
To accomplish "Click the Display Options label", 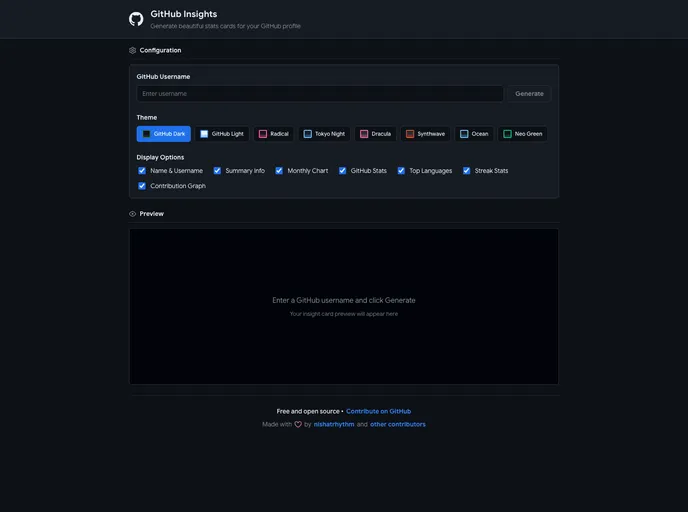I will pos(160,158).
